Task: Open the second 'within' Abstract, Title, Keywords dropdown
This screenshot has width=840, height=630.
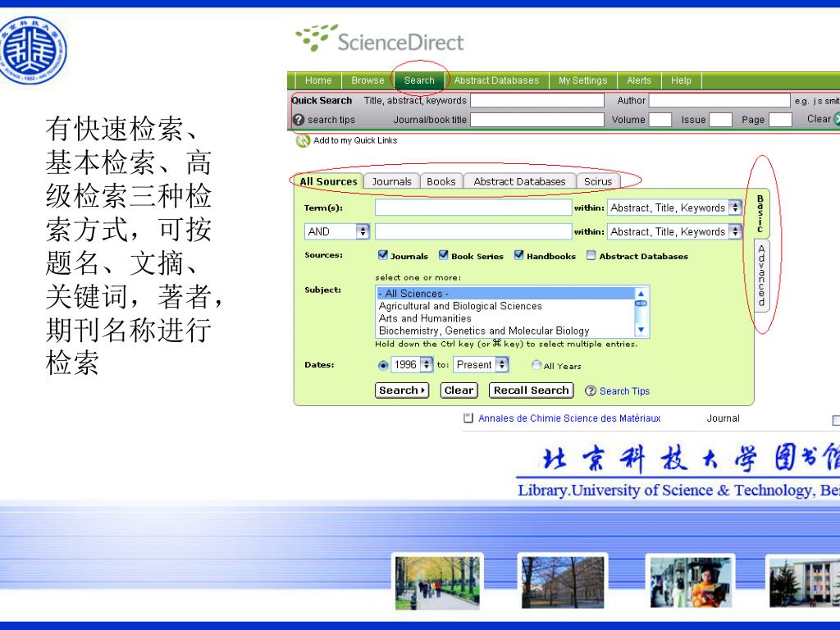Action: click(674, 231)
